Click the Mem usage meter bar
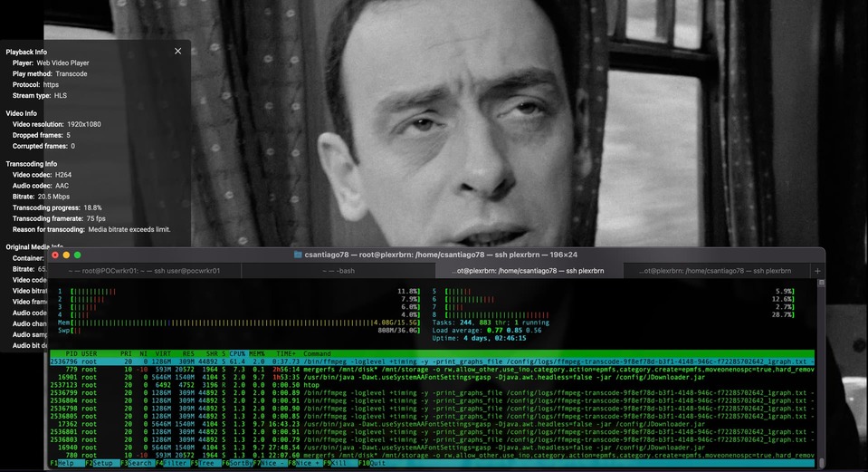The width and height of the screenshot is (868, 472). 239,323
